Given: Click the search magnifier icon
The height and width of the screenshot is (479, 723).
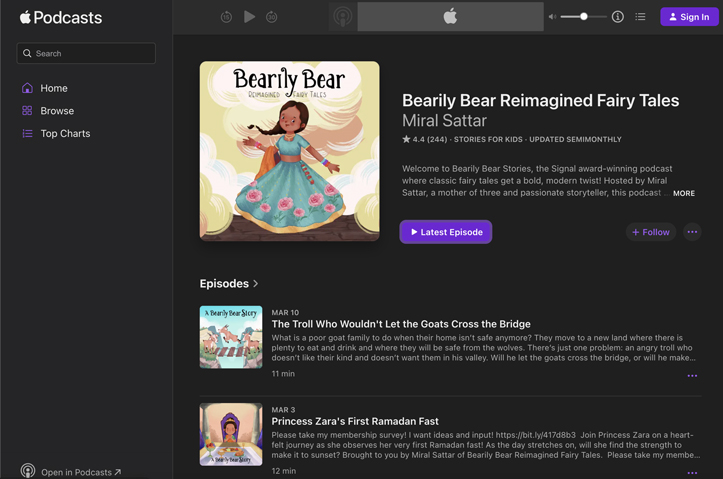Looking at the screenshot, I should (27, 53).
